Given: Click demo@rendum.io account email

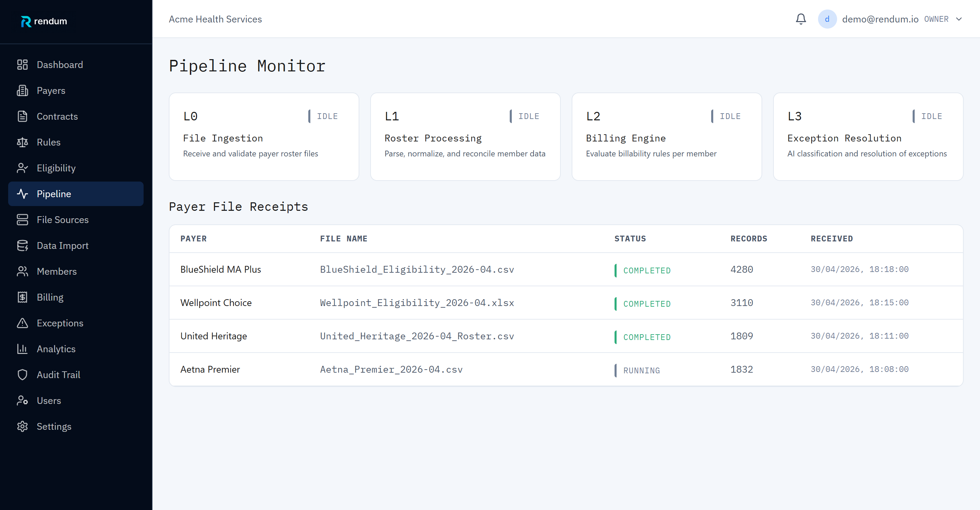Looking at the screenshot, I should click(x=880, y=19).
